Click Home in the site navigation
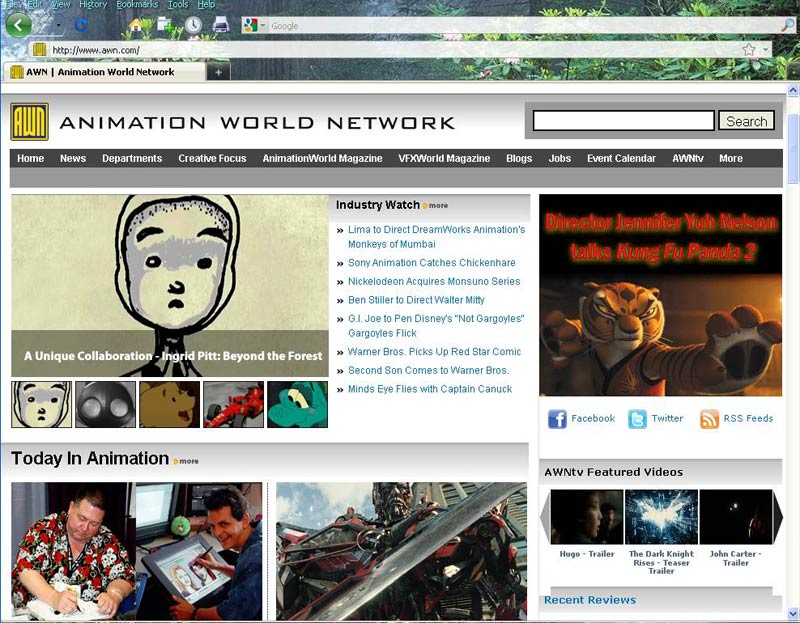Image resolution: width=800 pixels, height=623 pixels. point(31,159)
